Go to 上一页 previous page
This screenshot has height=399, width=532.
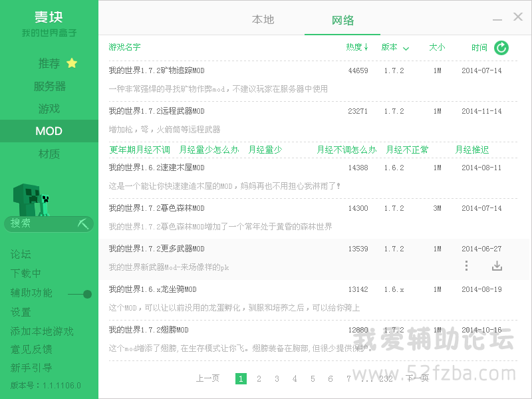point(207,378)
